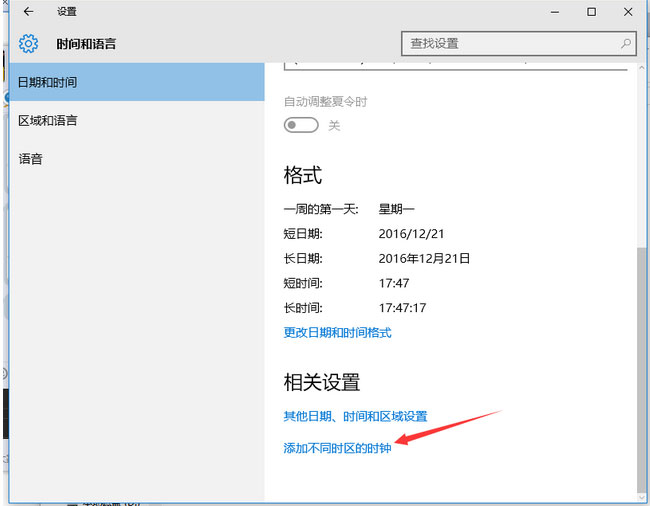Maximize the Settings window

tap(592, 12)
